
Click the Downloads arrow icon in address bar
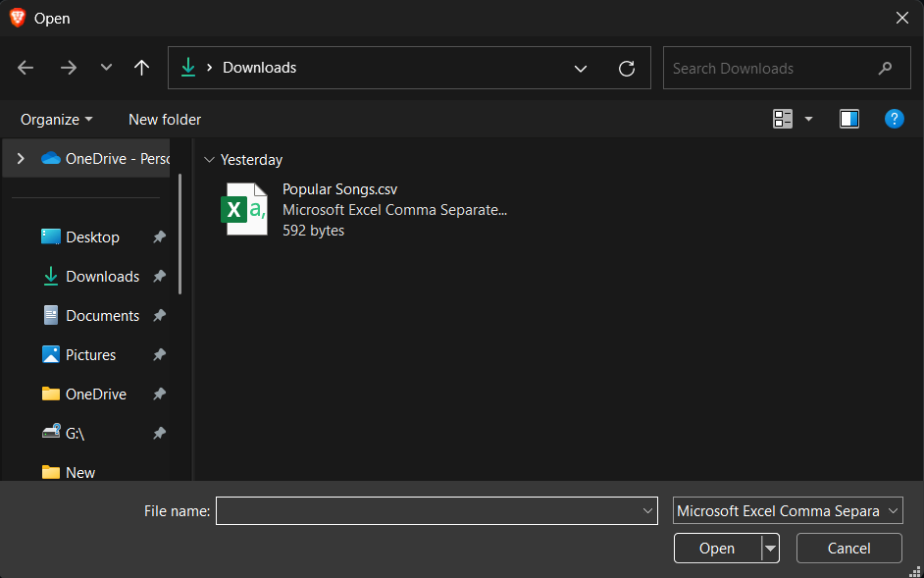pos(188,68)
